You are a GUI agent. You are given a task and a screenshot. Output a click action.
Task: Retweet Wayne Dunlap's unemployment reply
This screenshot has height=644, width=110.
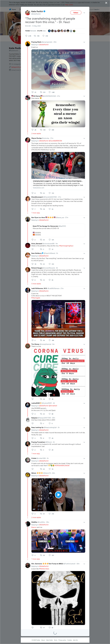click(41, 193)
